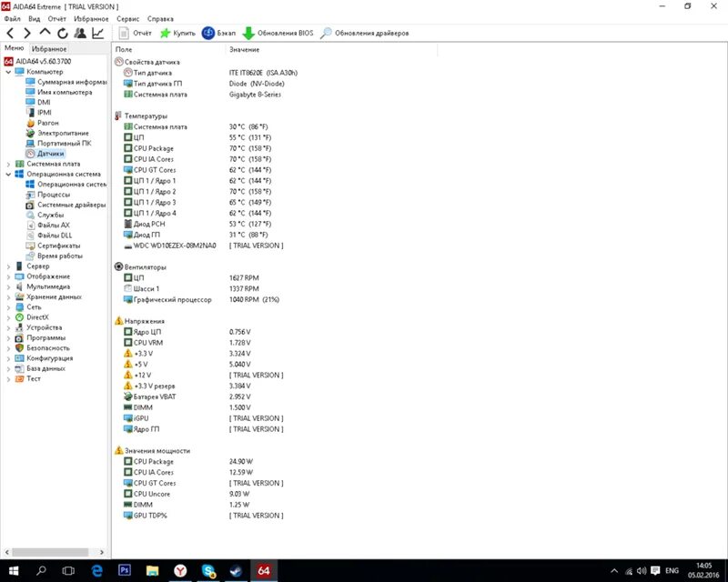Select the CPU VRM voltage row
Image resolution: width=728 pixels, height=582 pixels.
tap(187, 343)
